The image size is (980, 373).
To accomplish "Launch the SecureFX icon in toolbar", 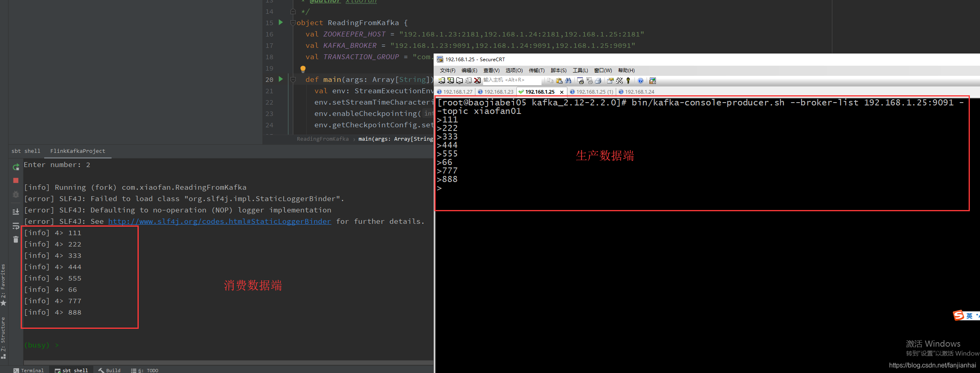I will pyautogui.click(x=653, y=81).
